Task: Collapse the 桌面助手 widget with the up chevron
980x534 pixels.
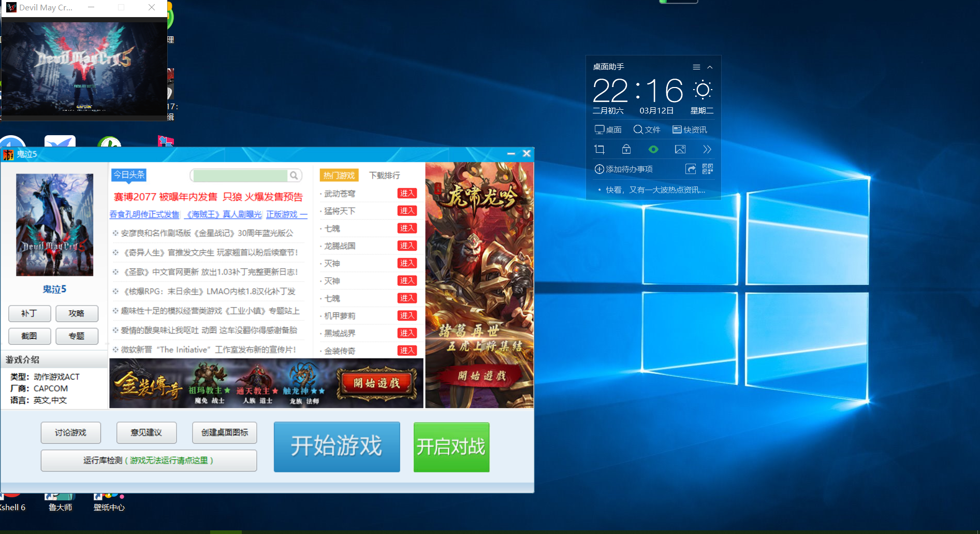Action: (x=710, y=67)
